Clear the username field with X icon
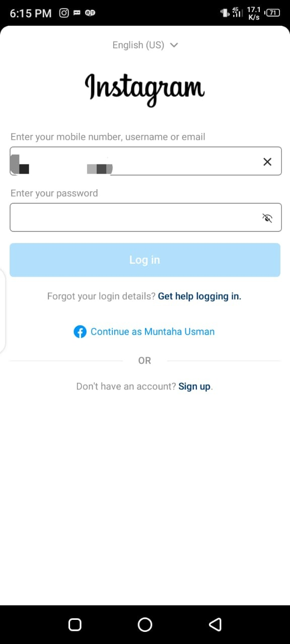The image size is (290, 644). pos(267,162)
